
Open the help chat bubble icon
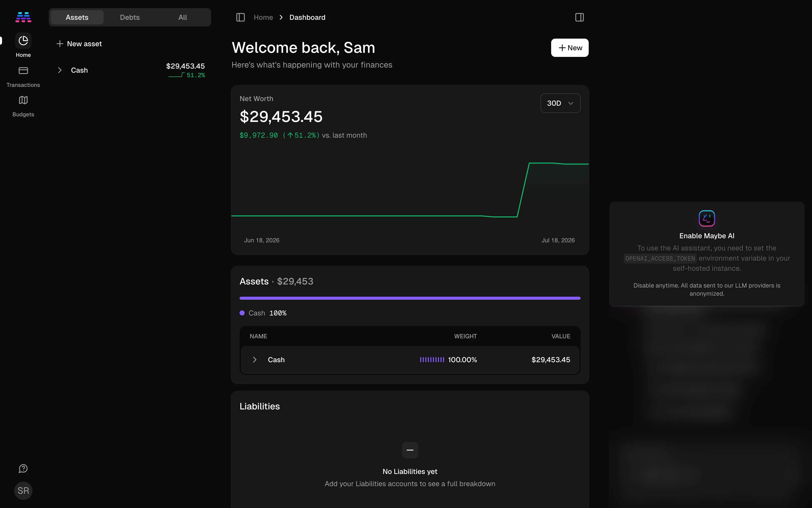(x=23, y=468)
